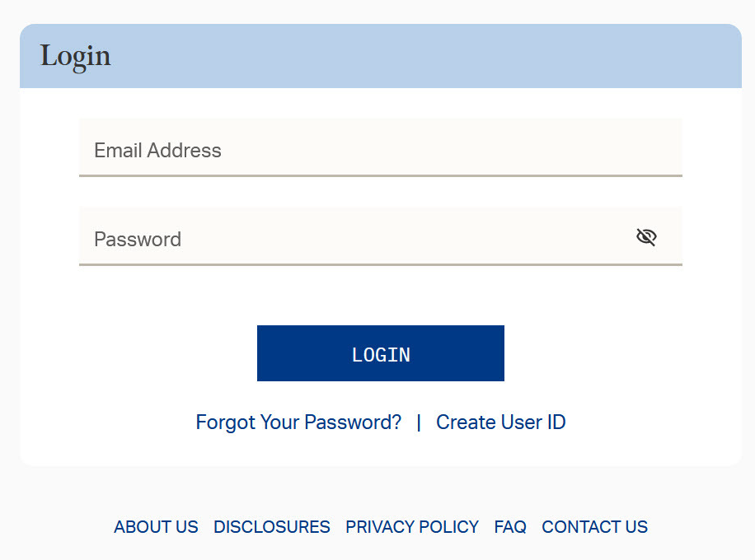Screen dimensions: 755x560
Task: Click the separator between password and user ID links
Action: (419, 422)
